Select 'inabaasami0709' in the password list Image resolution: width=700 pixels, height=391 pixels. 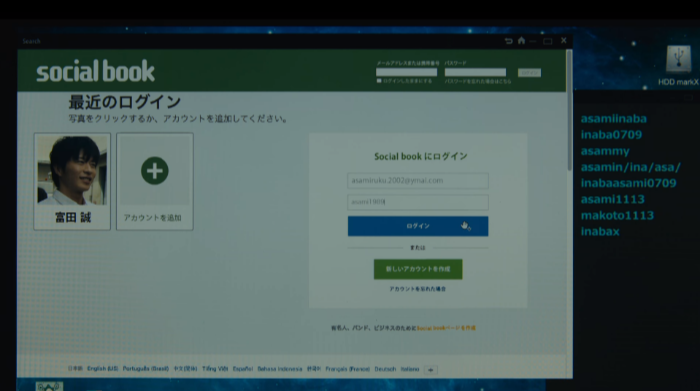(x=628, y=183)
